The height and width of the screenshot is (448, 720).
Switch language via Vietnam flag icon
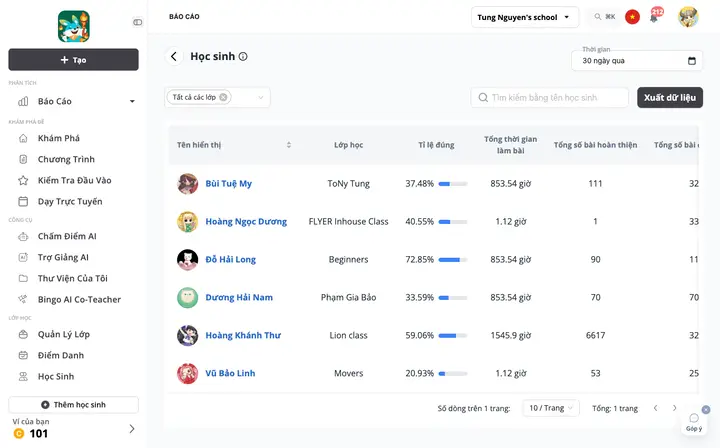pos(632,17)
